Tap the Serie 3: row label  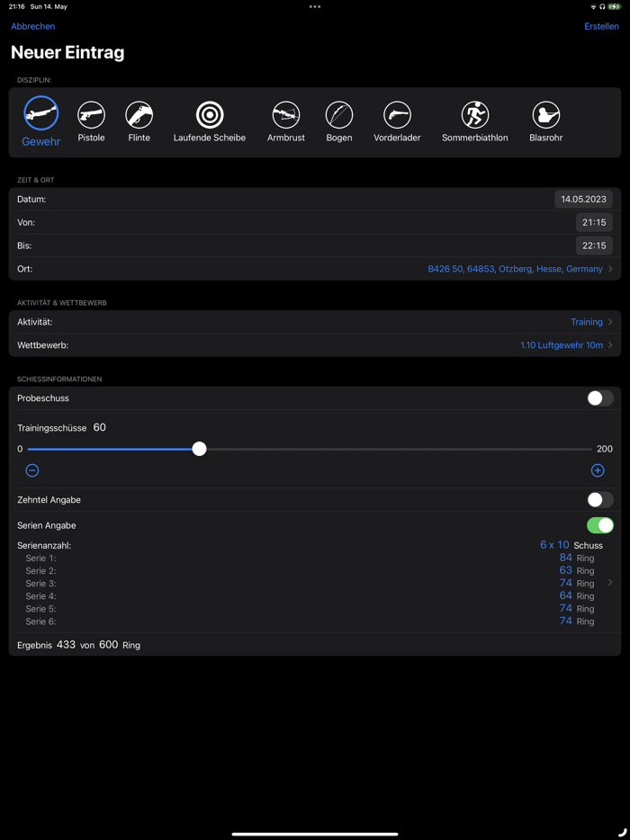[40, 584]
